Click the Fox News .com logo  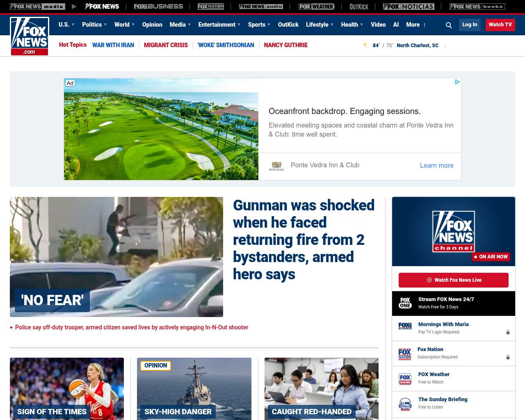(30, 36)
